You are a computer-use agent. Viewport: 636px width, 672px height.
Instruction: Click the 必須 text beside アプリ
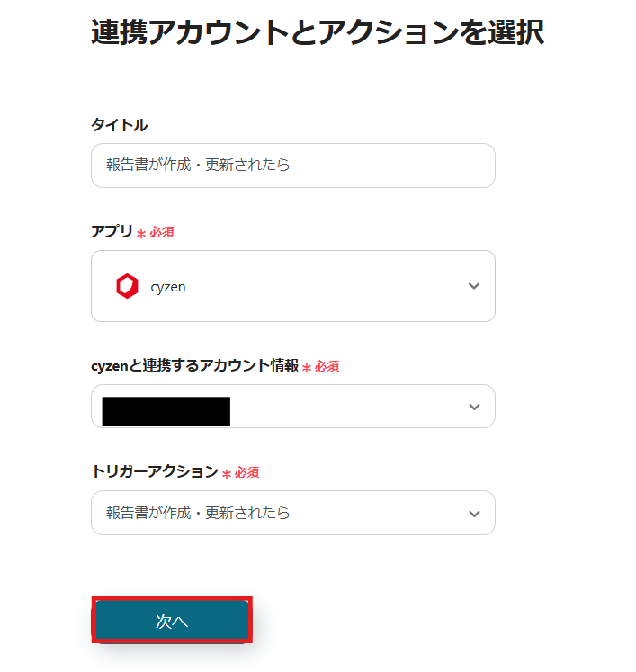pyautogui.click(x=162, y=232)
